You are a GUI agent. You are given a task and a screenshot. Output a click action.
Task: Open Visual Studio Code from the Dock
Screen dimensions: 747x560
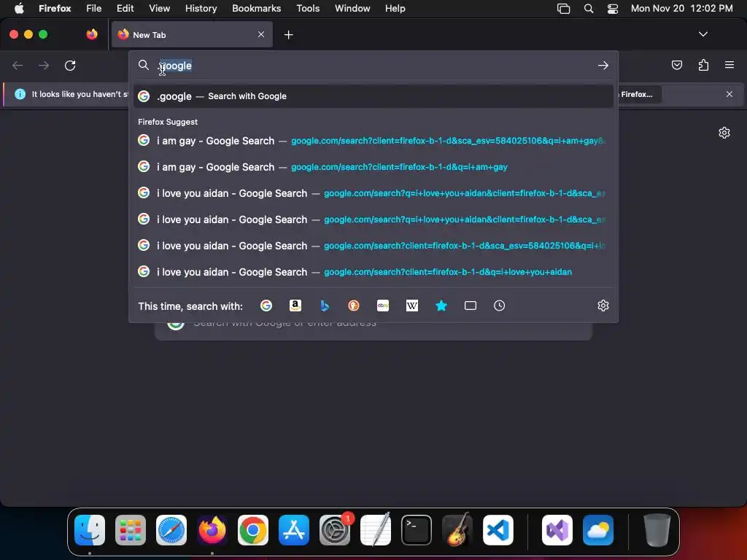click(498, 530)
